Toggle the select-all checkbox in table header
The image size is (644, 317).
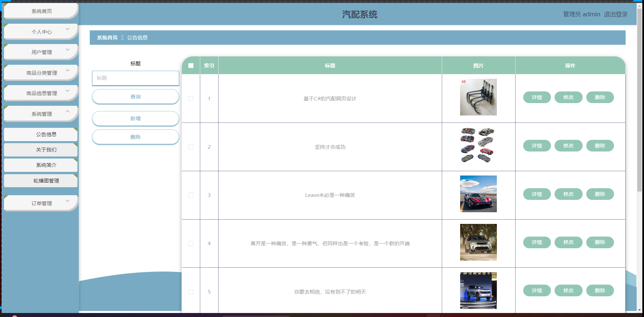tap(191, 66)
